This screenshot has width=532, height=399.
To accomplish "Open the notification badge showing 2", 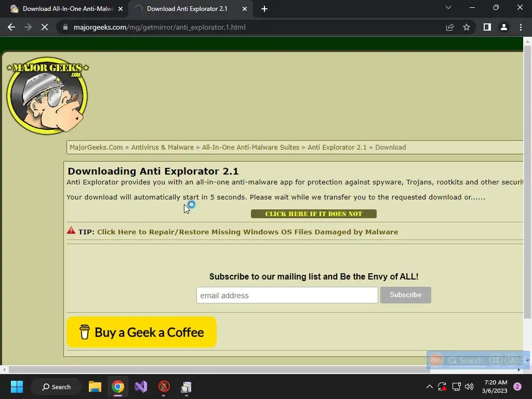I will pos(517,387).
